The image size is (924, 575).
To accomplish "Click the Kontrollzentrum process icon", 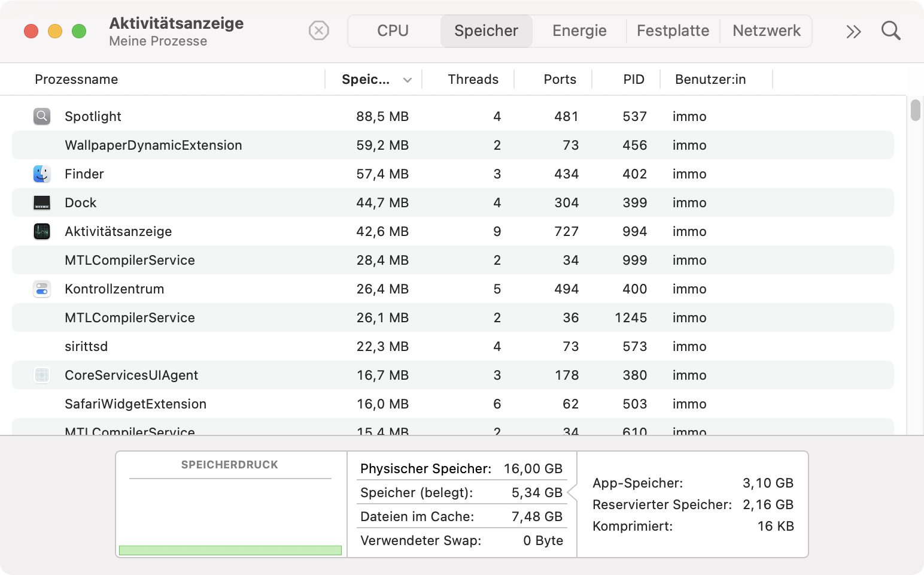I will (42, 289).
